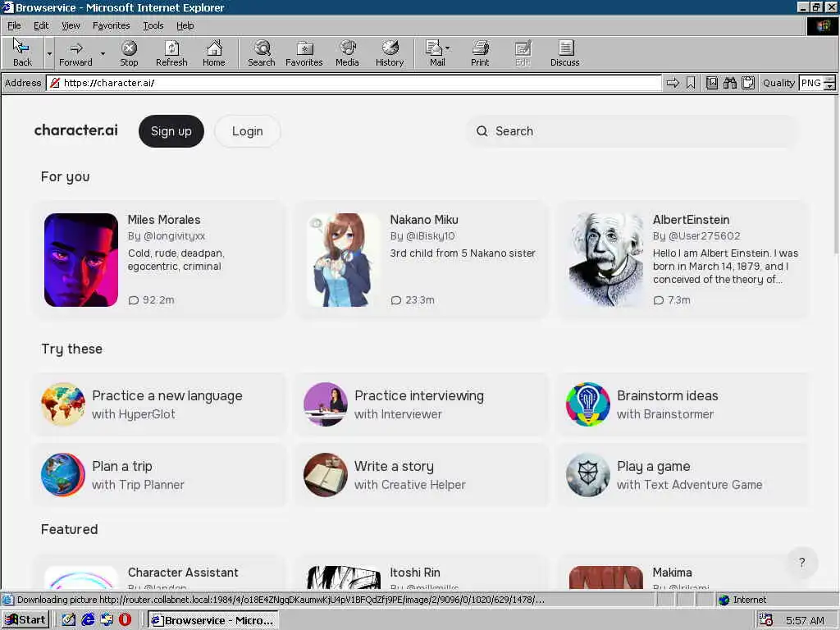Click the page vertical scrollbar thumb
840x630 pixels.
click(836, 174)
